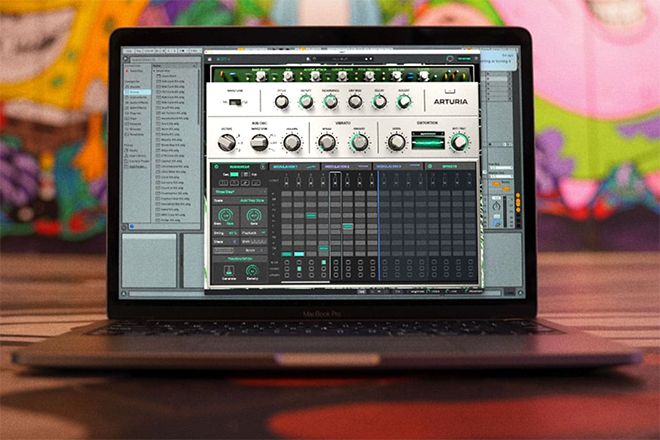Screen dimensions: 660x440
Task: Click the Sub Osc Volume knob
Action: coord(292,143)
